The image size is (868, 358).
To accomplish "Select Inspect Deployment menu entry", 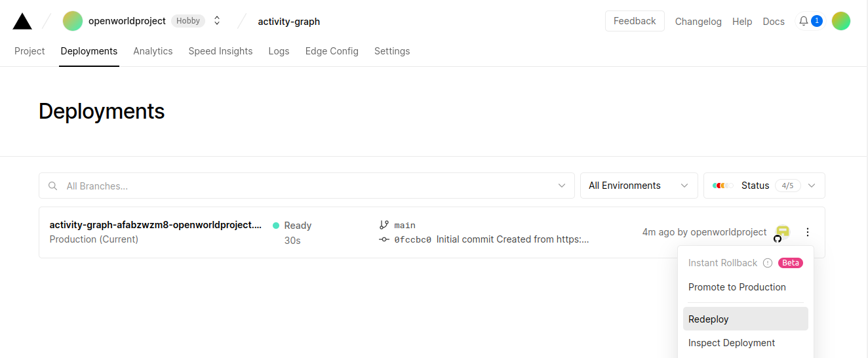I will coord(732,343).
